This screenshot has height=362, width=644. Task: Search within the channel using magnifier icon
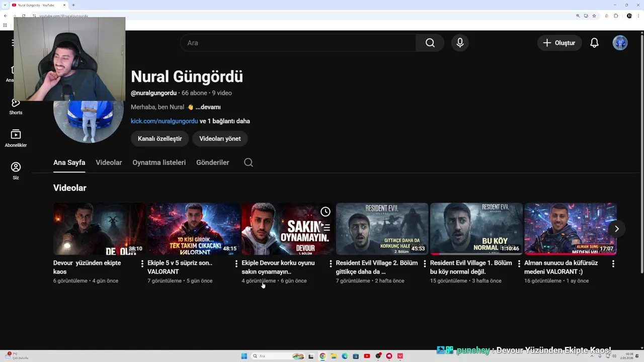point(249,162)
